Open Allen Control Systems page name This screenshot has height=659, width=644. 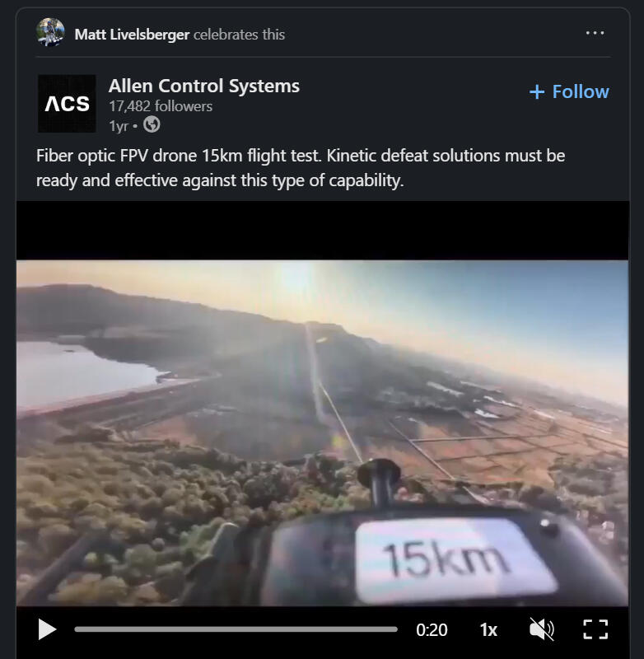pyautogui.click(x=203, y=86)
